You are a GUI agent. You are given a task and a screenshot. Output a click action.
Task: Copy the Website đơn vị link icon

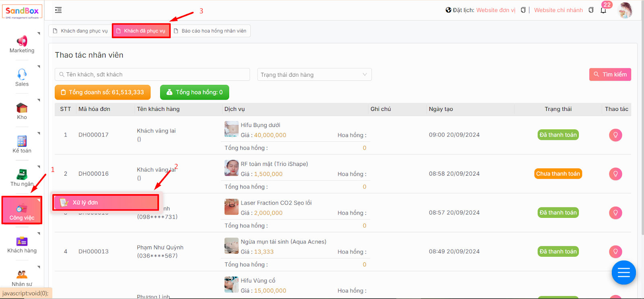click(523, 10)
